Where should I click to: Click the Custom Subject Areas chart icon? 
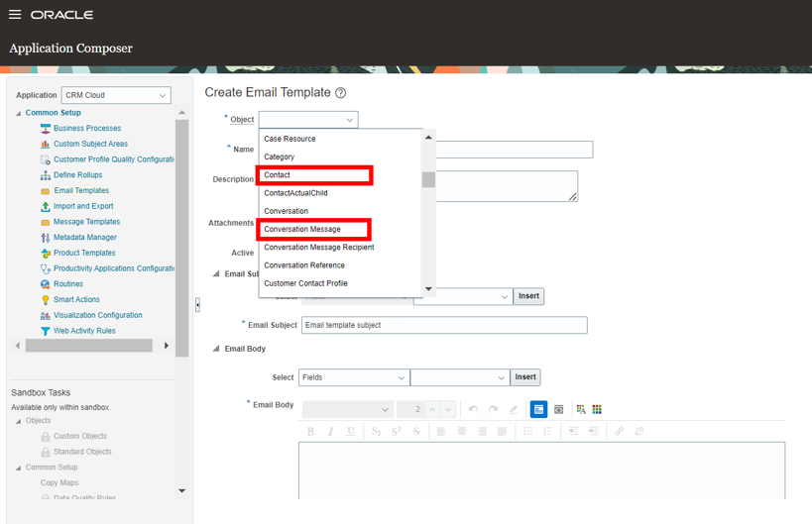click(46, 144)
